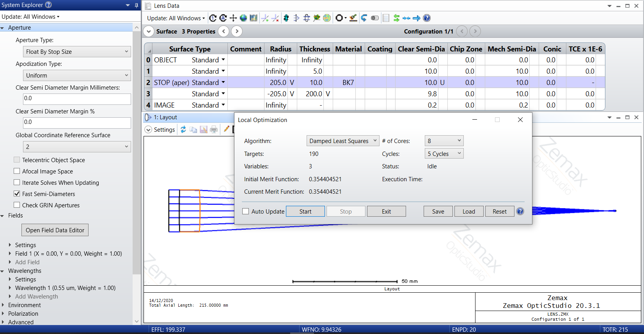Click the blue right-arrow icon in Lens Data toolbar
Screen dimensions: 644x334
click(417, 18)
